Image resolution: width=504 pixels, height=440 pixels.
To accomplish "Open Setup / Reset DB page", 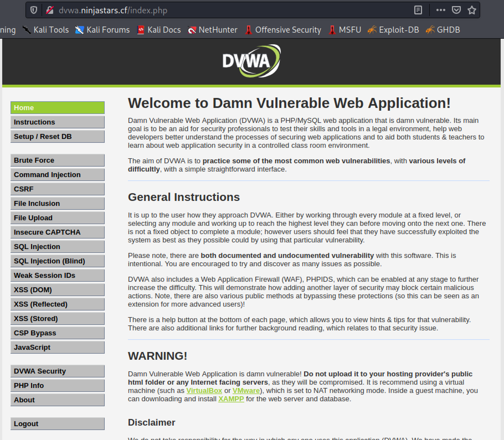I will (x=57, y=136).
